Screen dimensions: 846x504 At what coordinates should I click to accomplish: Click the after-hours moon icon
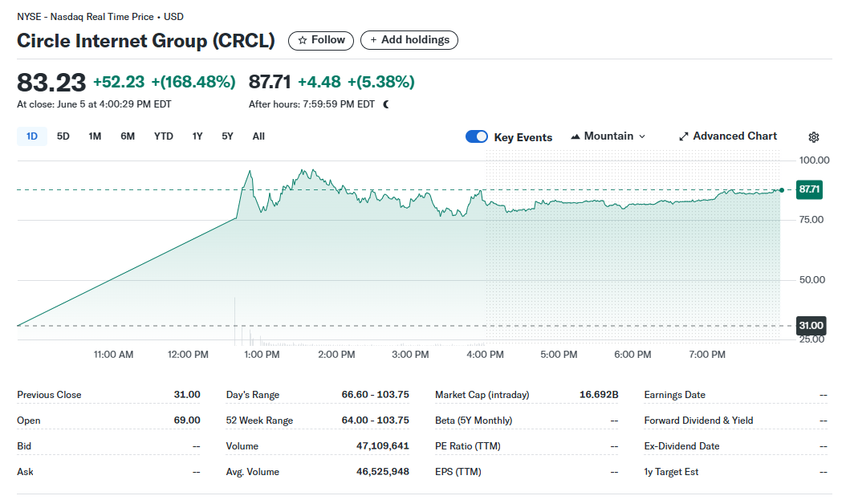386,104
